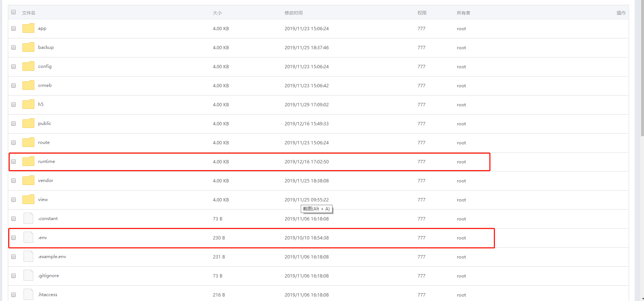Open the app folder icon
This screenshot has height=301, width=644.
pos(28,28)
